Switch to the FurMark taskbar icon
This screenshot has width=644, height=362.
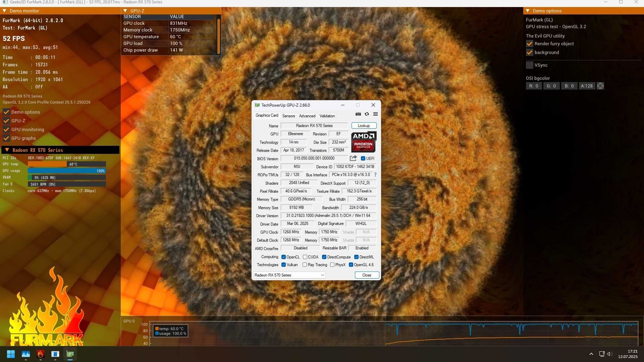coord(41,354)
